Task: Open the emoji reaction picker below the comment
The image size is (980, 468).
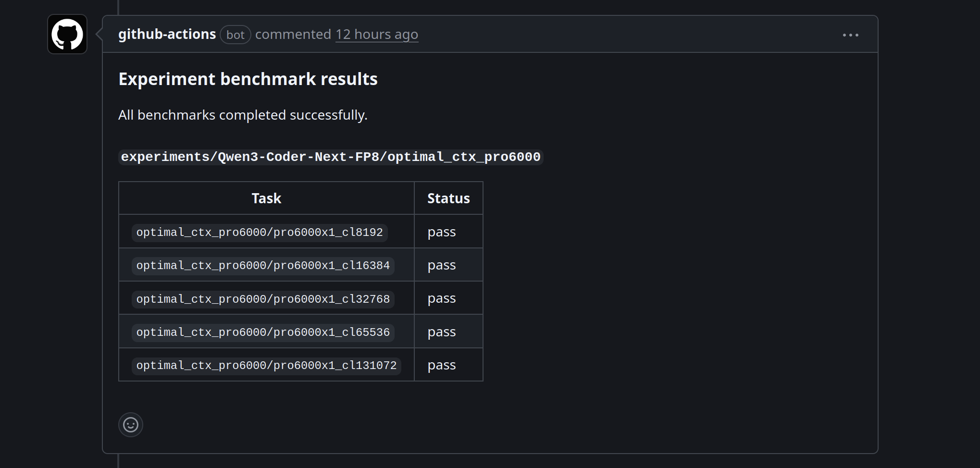Action: 130,425
